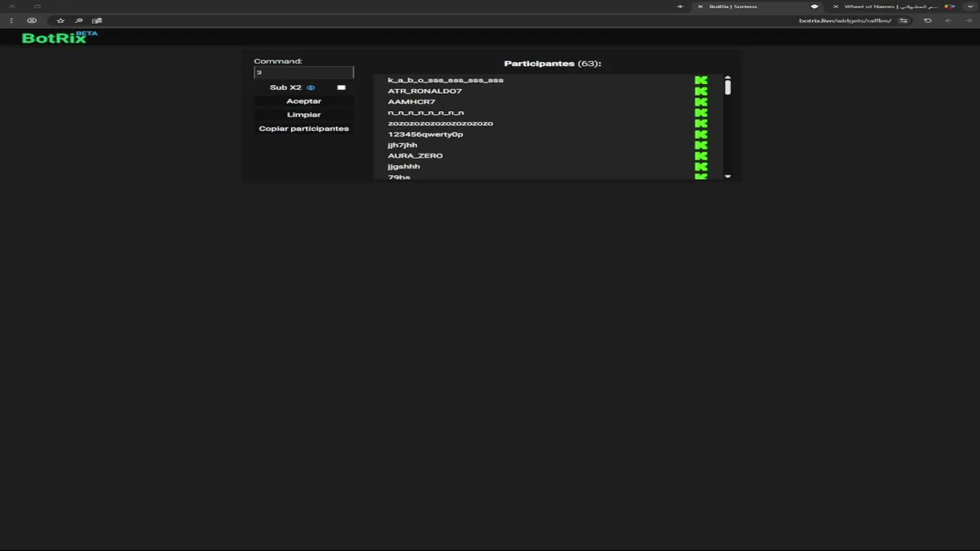Screen dimensions: 980x551
Task: Select participant AAMHCR7
Action: click(x=411, y=102)
